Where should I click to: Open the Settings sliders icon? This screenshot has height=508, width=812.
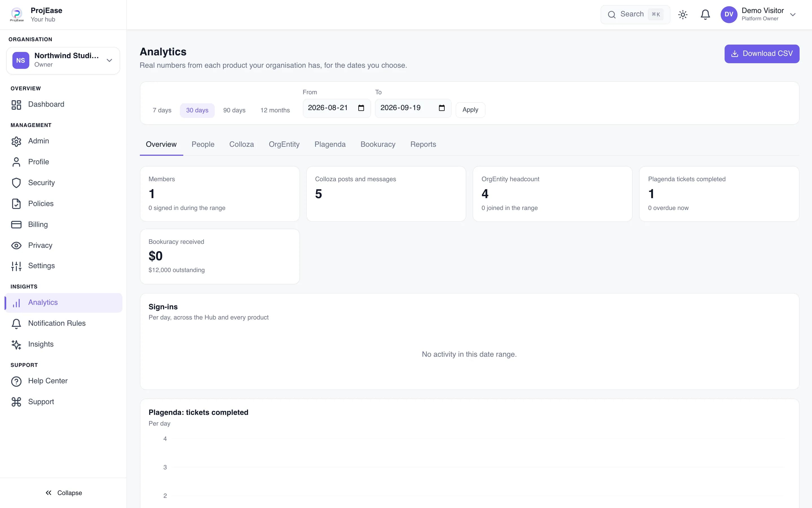click(x=16, y=266)
